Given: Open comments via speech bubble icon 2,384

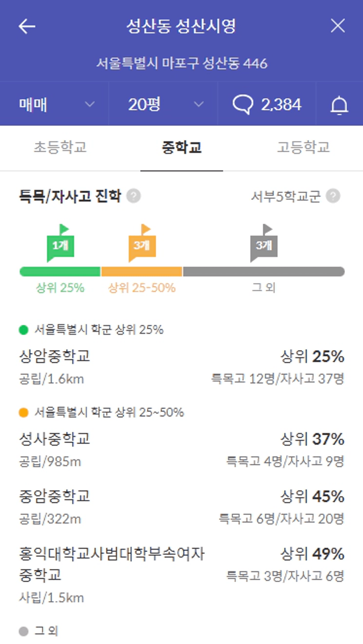Looking at the screenshot, I should coord(267,105).
